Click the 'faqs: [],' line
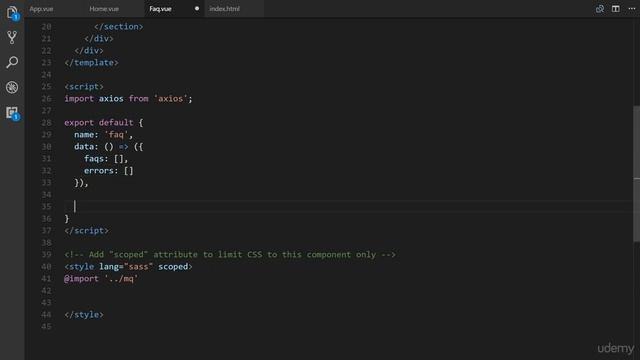640x360 pixels. click(x=106, y=159)
